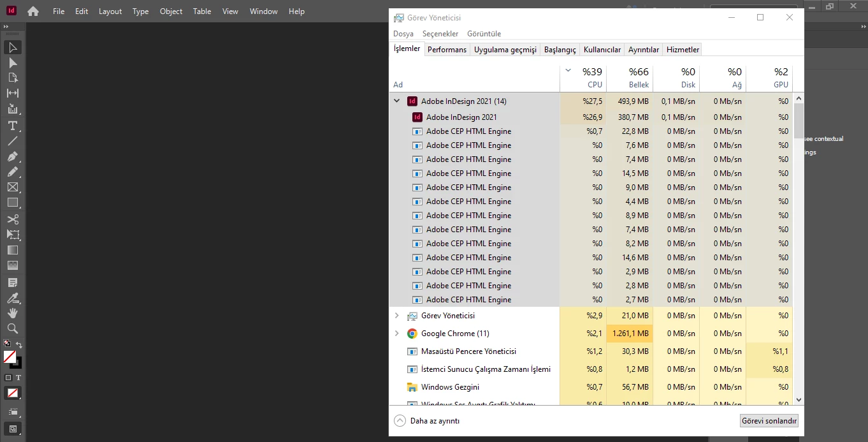This screenshot has width=868, height=442.
Task: Select the Direct Selection tool
Action: pos(13,63)
